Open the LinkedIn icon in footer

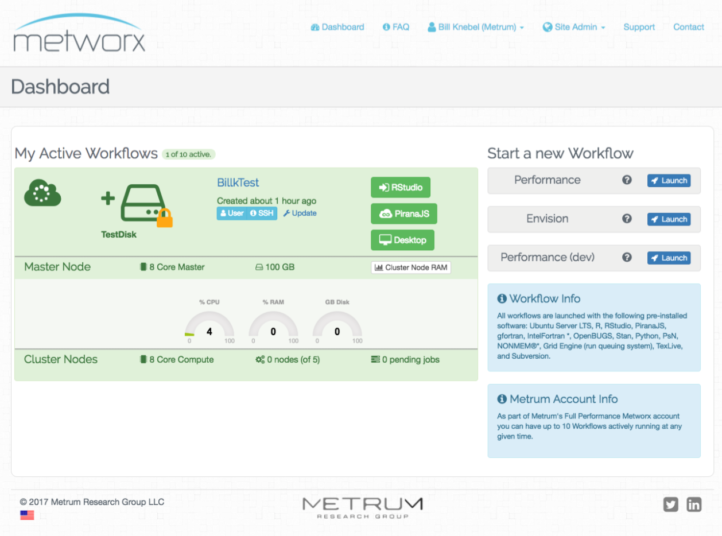click(x=694, y=505)
